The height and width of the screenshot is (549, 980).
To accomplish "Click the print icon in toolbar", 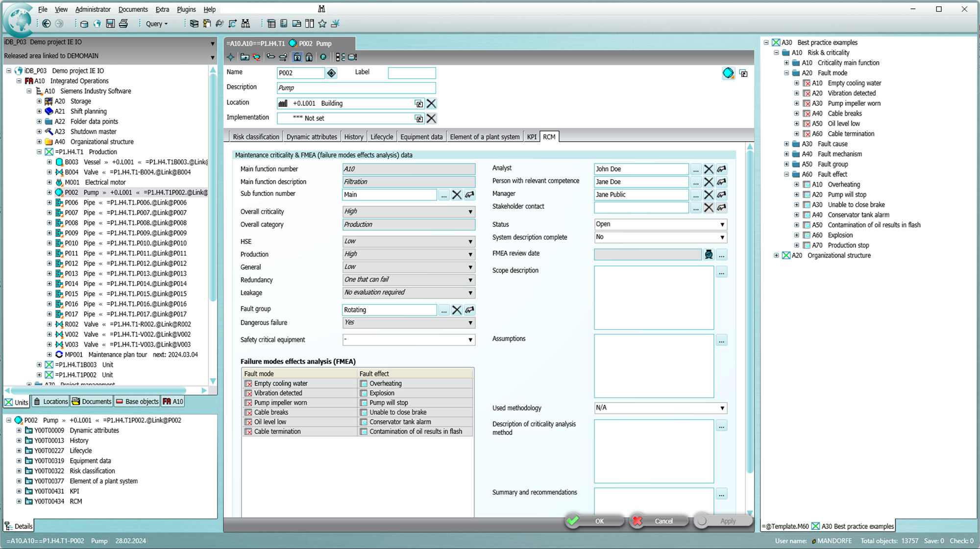I will tap(123, 24).
